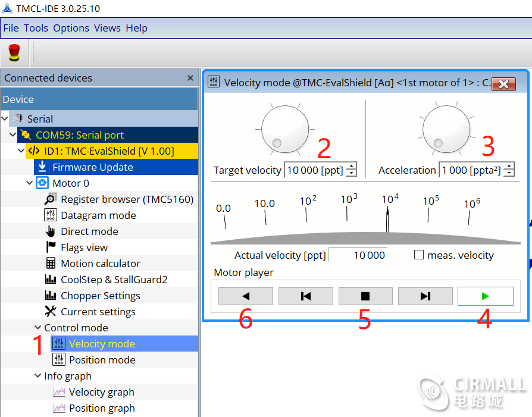Viewport: 532px width, 417px height.
Task: Open CoolStep & StallGuard2 view
Action: click(x=114, y=280)
